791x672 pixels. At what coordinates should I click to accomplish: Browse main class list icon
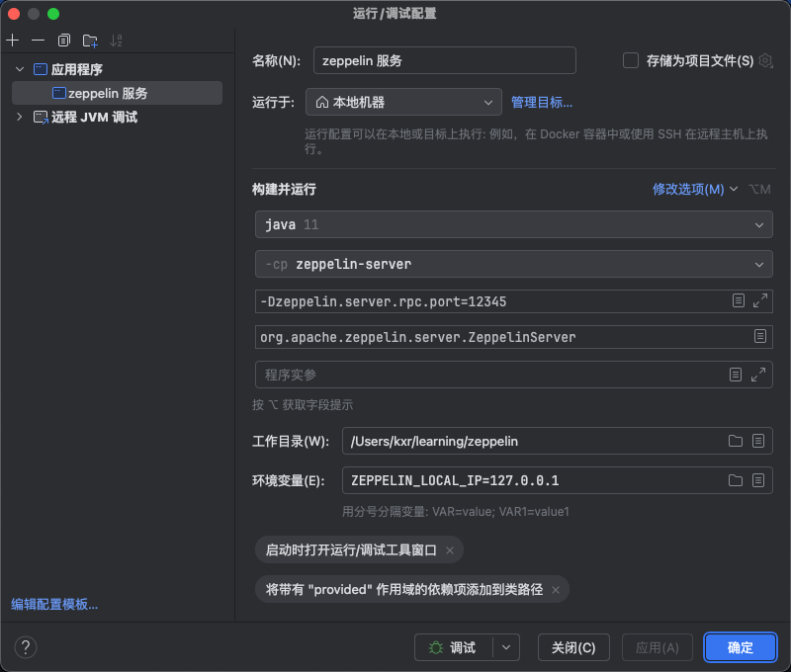click(760, 336)
